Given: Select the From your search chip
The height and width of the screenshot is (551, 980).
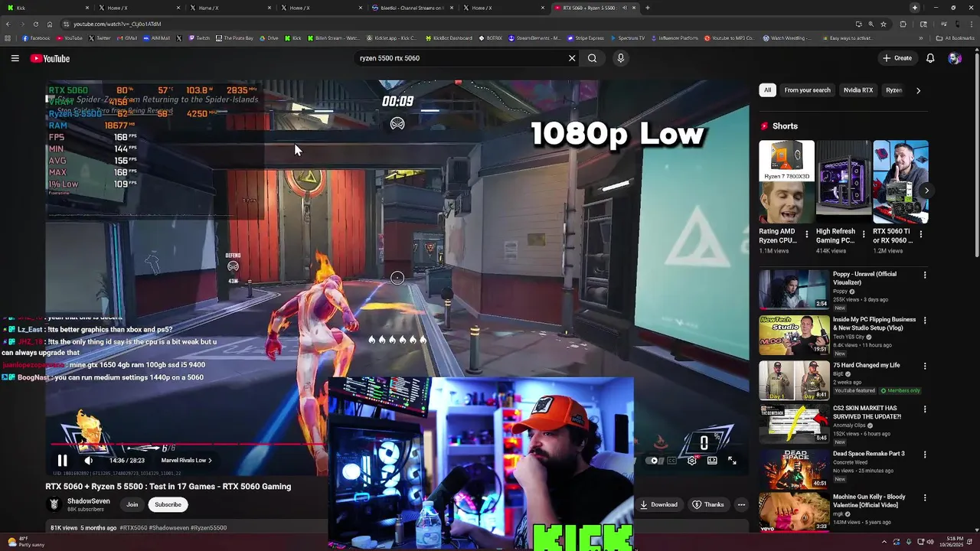Looking at the screenshot, I should tap(807, 90).
